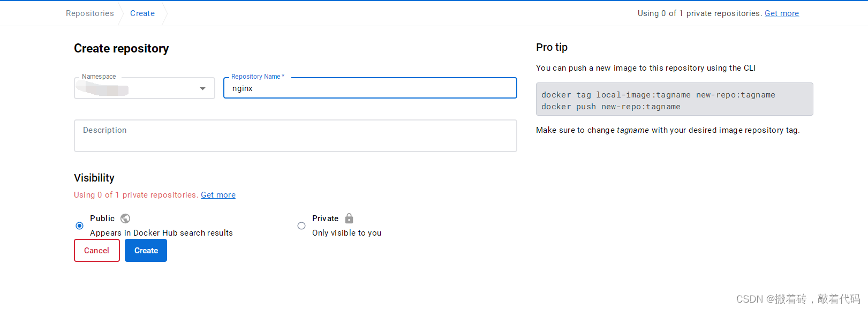Open the Namespace dropdown arrow
The height and width of the screenshot is (309, 868).
coord(202,88)
